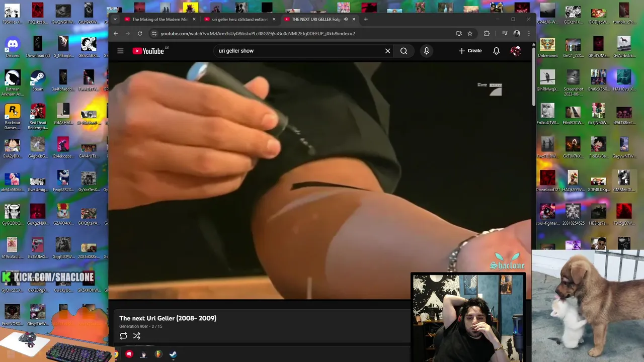Viewport: 644px width, 362px height.
Task: Switch to 'uri geller herz stillstand' tab
Action: 239,19
